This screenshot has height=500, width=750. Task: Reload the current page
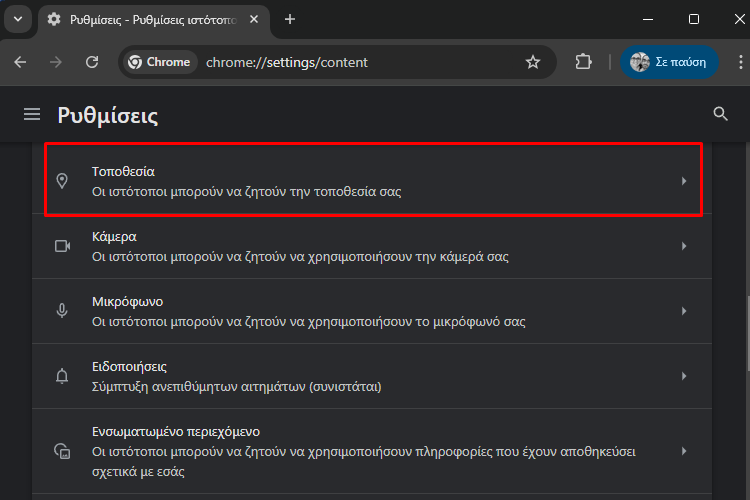pyautogui.click(x=92, y=62)
